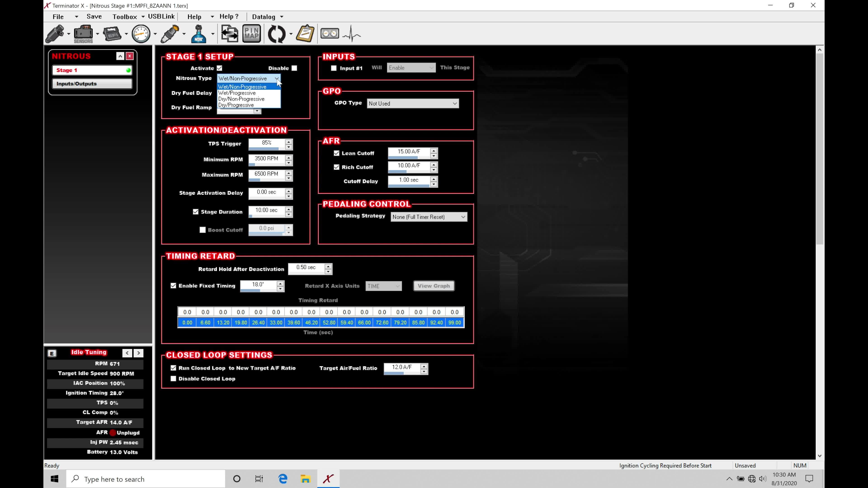The height and width of the screenshot is (488, 868).
Task: Open the Sensors toolbar icon
Action: 83,34
